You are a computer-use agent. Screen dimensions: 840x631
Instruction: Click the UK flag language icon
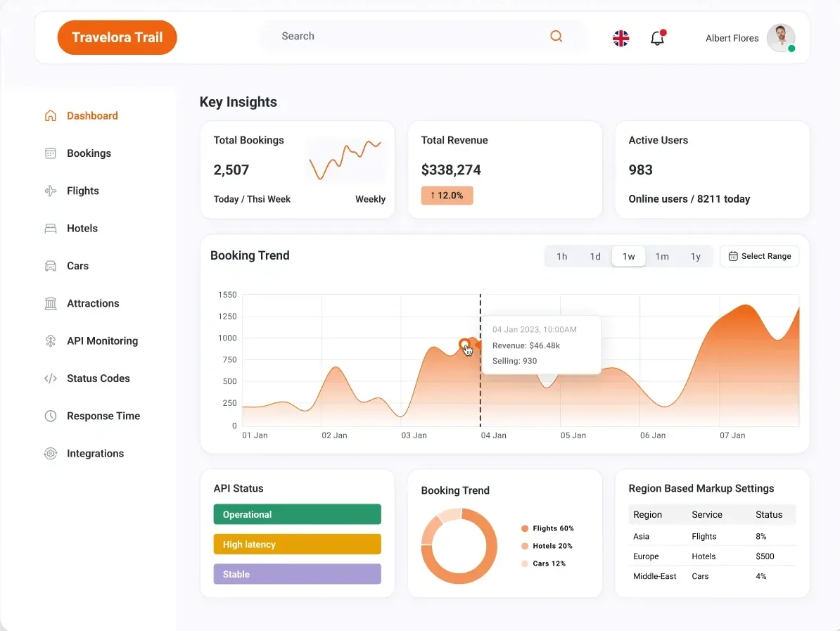(x=621, y=38)
